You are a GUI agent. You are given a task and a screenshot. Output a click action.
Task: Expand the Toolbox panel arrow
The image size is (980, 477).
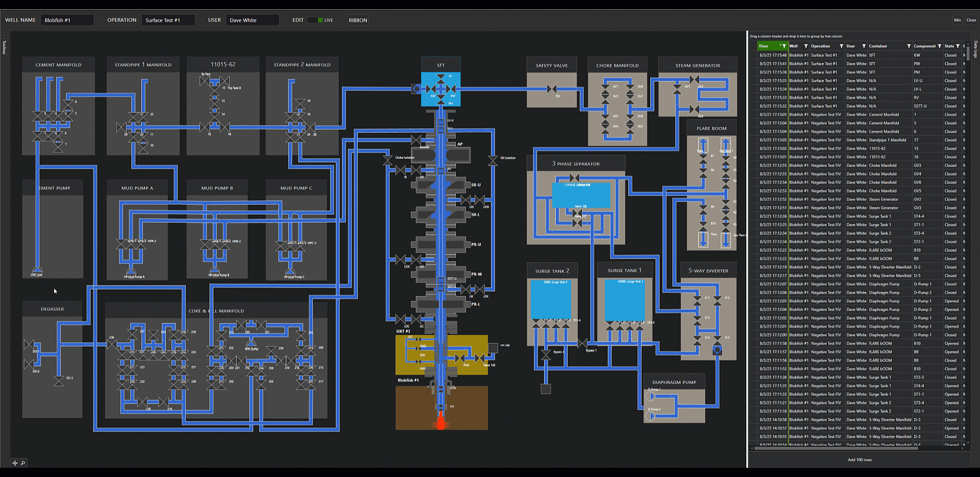tap(5, 35)
